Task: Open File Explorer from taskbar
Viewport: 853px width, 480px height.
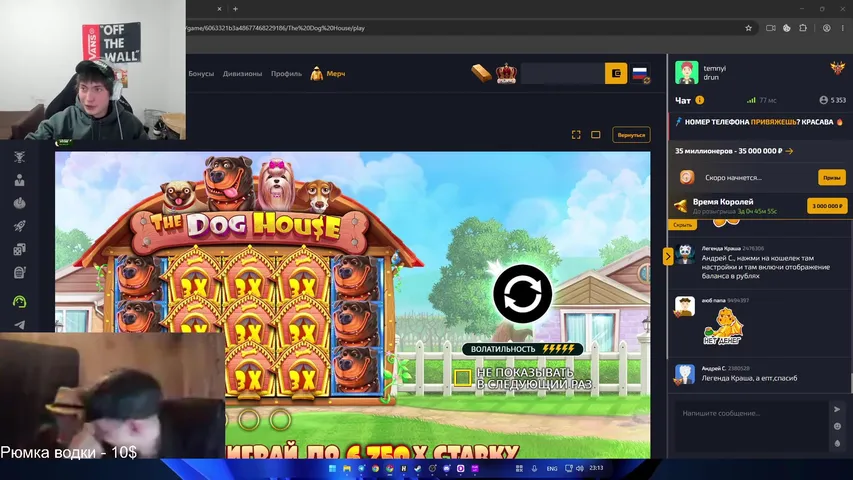Action: coord(347,469)
